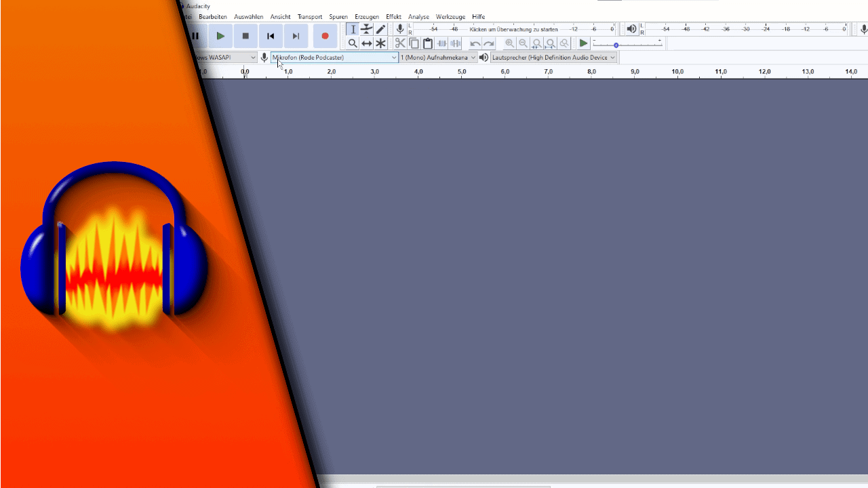The image size is (868, 488).
Task: Start recording with the red Record button
Action: (325, 36)
